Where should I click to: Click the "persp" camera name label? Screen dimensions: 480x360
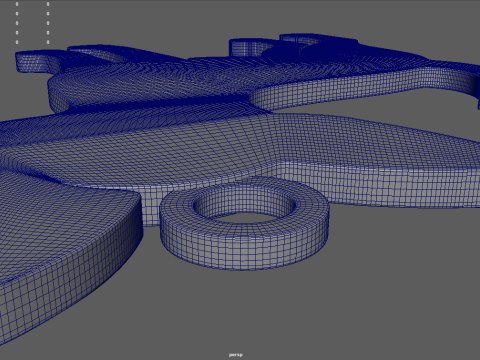236,355
